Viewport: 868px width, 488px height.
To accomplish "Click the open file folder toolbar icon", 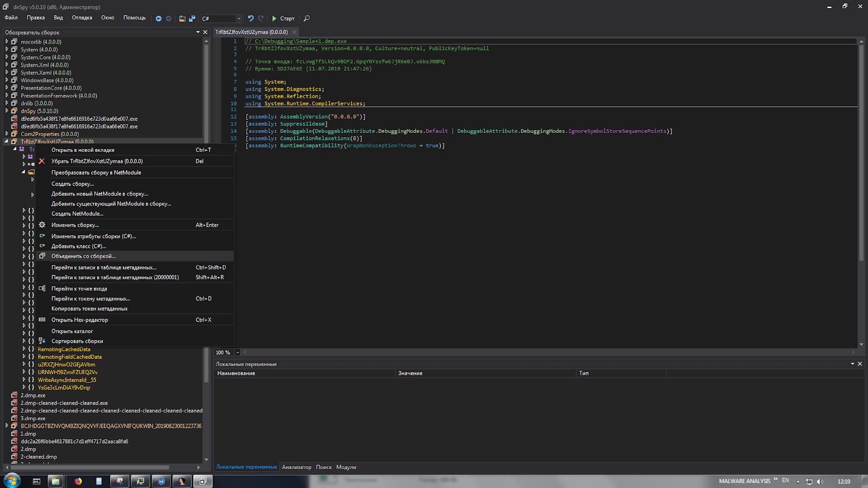I will coord(182,18).
